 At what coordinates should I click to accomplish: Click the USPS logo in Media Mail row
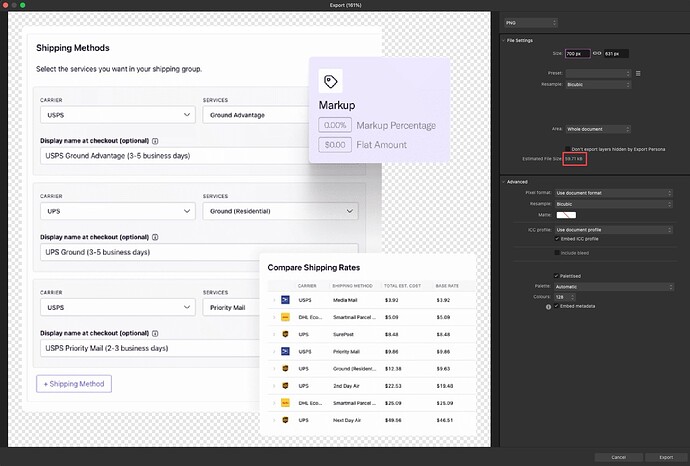tap(285, 300)
